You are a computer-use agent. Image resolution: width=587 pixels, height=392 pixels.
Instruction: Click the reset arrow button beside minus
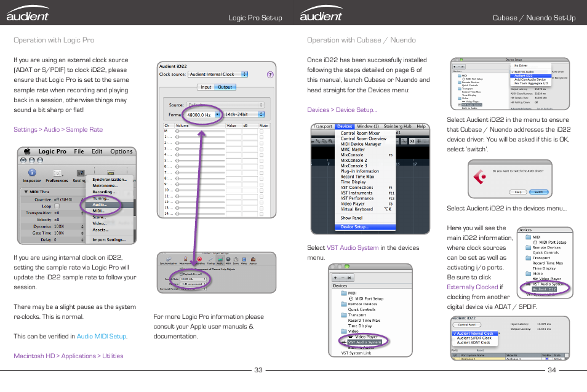point(349,278)
